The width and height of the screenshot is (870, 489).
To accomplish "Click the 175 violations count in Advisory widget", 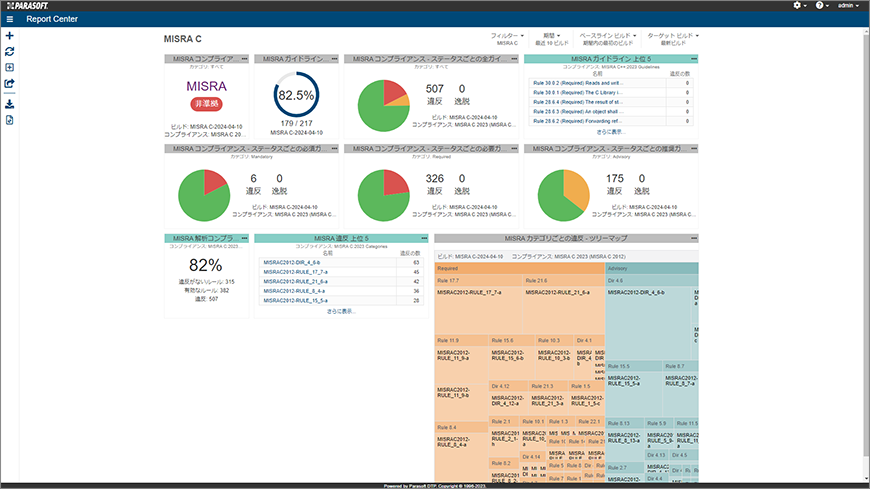I will pyautogui.click(x=615, y=179).
